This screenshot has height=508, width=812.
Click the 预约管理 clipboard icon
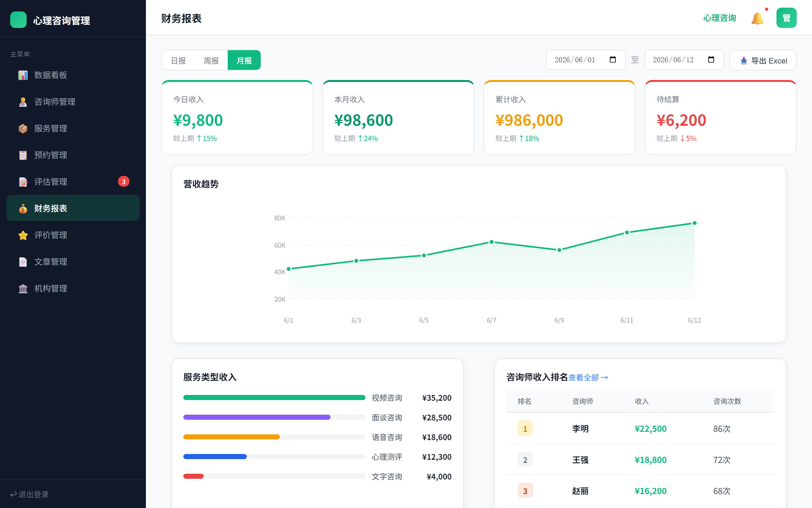tap(23, 155)
